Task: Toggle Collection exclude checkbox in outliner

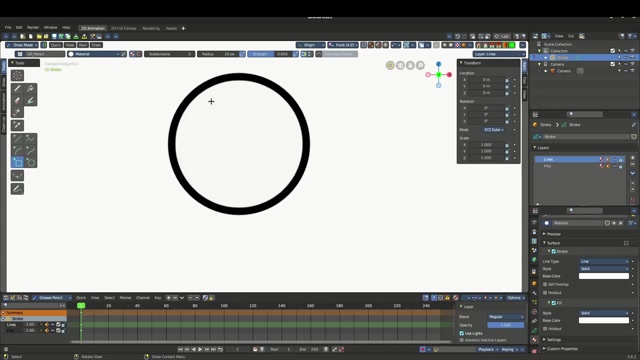Action: [x=613, y=51]
